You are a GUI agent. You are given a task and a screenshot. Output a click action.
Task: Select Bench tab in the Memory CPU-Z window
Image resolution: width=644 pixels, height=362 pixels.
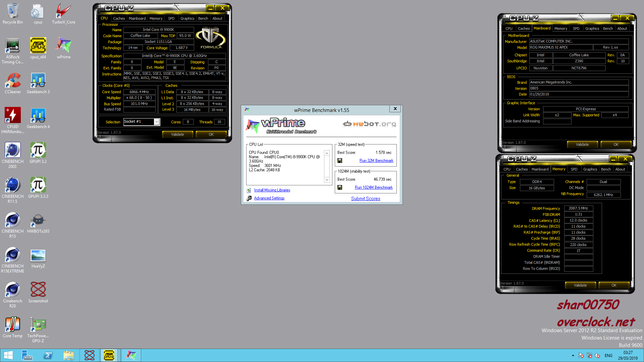tap(606, 169)
